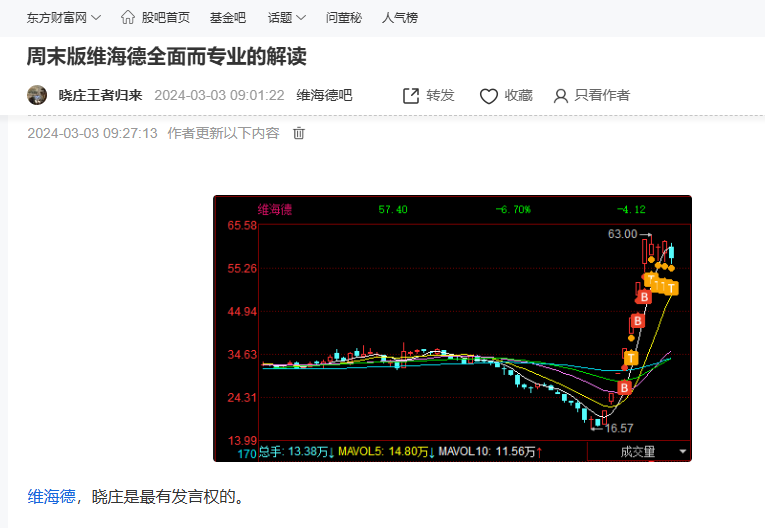Toggle 只看作者 text filter
The image size is (765, 528).
coord(602,95)
